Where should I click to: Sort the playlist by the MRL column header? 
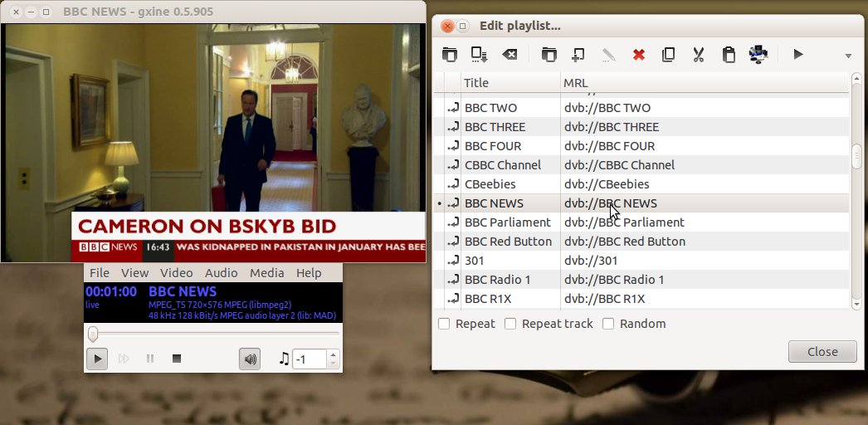(x=705, y=83)
